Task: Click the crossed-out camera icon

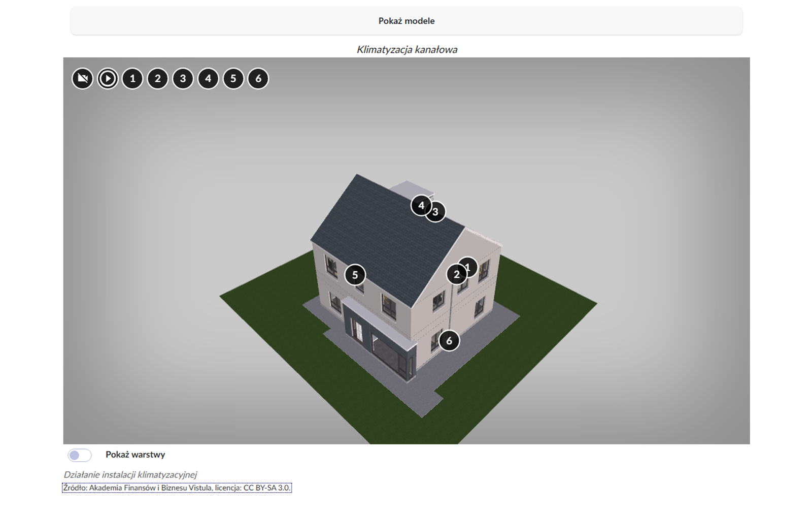Action: click(x=82, y=79)
